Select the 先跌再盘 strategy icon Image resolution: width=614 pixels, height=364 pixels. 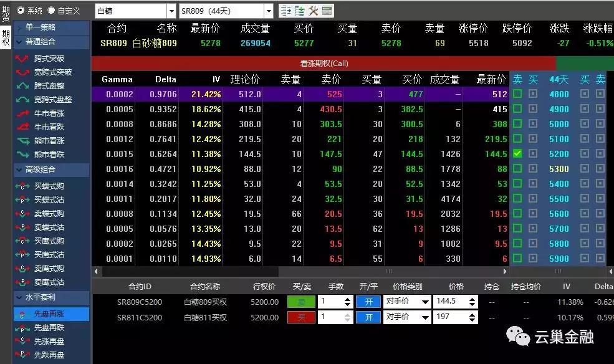click(22, 355)
